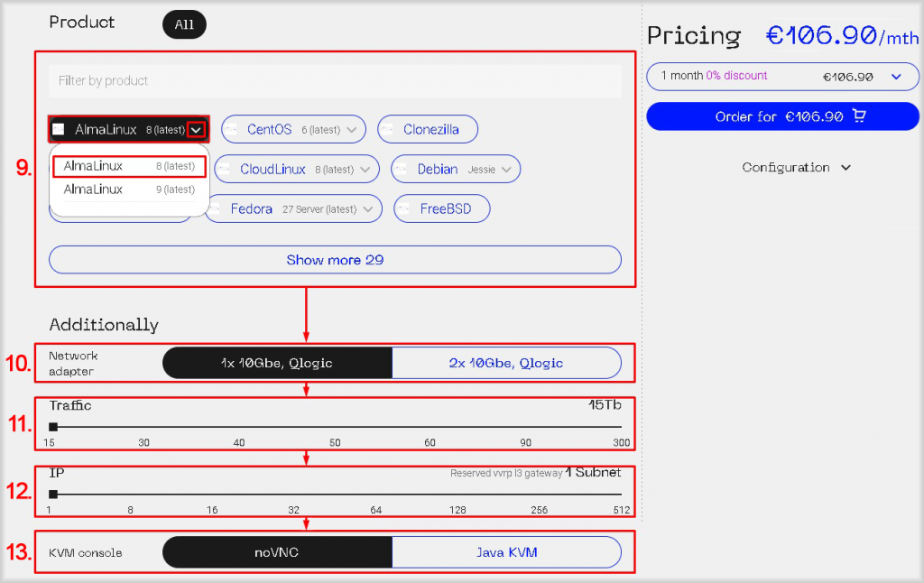
Task: Select the CentOS product chip
Action: [x=293, y=130]
